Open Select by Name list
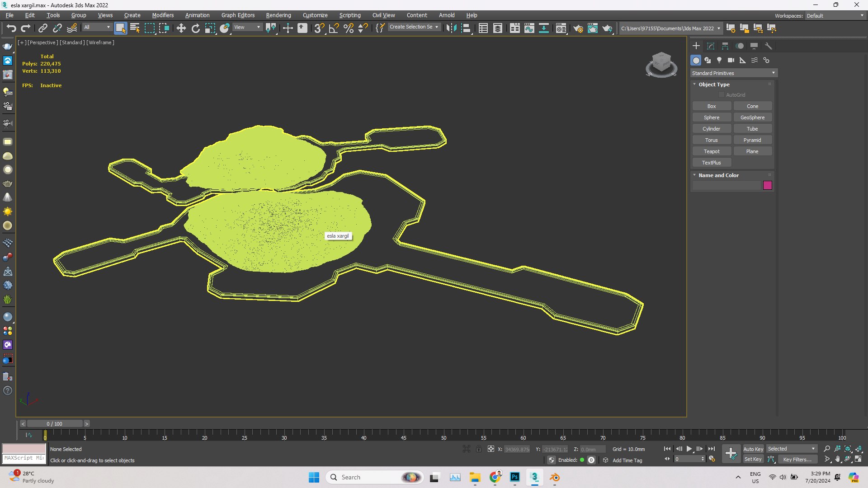The image size is (868, 488). click(x=135, y=28)
